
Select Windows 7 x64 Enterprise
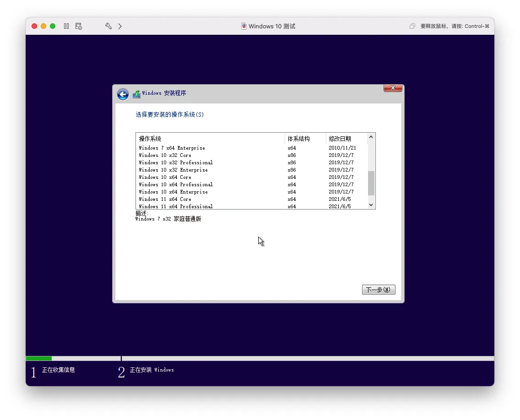(x=252, y=148)
